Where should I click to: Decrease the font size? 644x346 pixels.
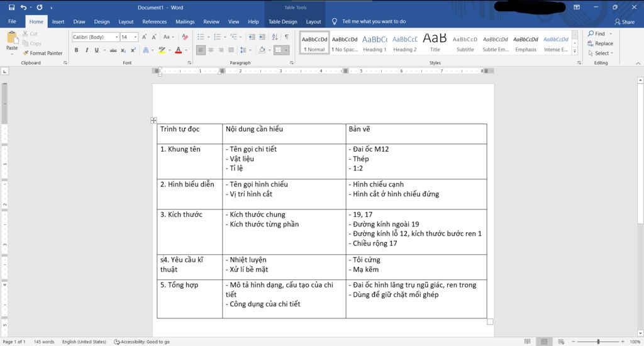point(153,37)
